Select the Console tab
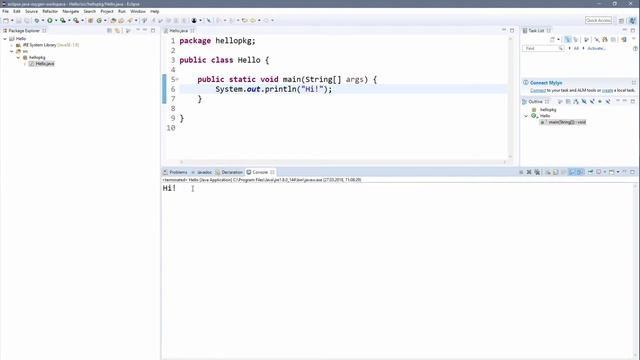The width and height of the screenshot is (640, 360). [260, 172]
